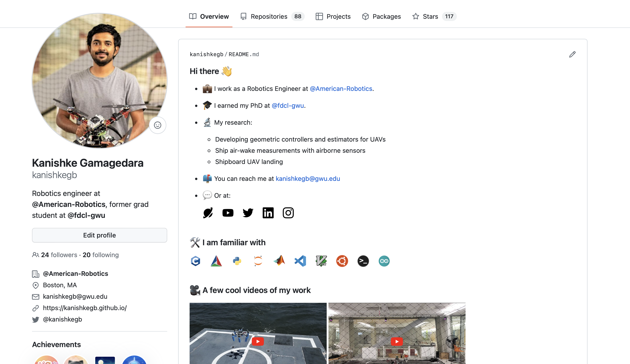Click the terminal prompt icon

point(363,261)
